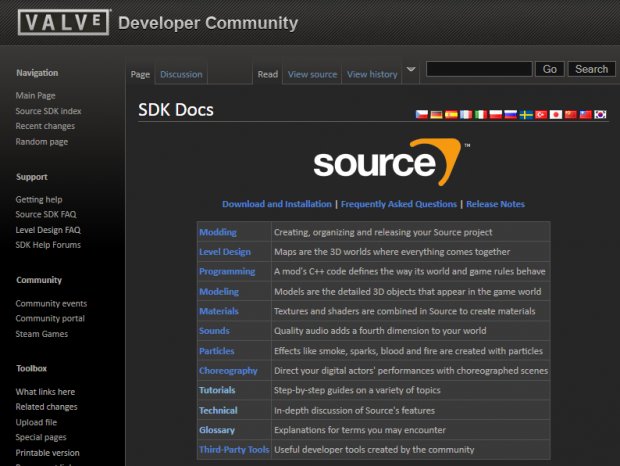
Task: Open the German flag translation
Action: click(x=437, y=115)
